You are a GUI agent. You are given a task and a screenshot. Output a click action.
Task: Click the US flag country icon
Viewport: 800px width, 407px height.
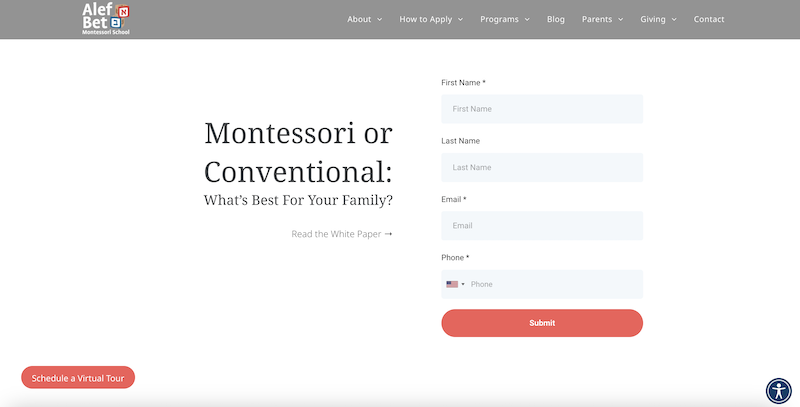(452, 284)
